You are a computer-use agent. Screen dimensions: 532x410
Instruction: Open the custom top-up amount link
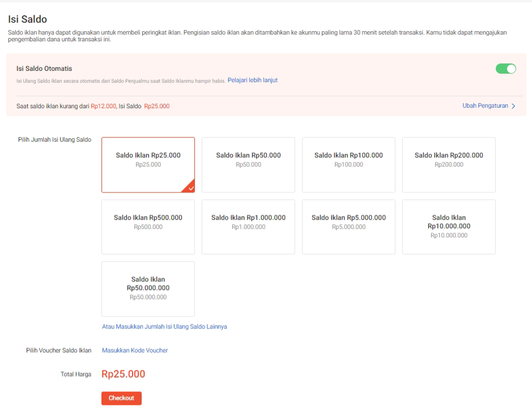pyautogui.click(x=164, y=326)
